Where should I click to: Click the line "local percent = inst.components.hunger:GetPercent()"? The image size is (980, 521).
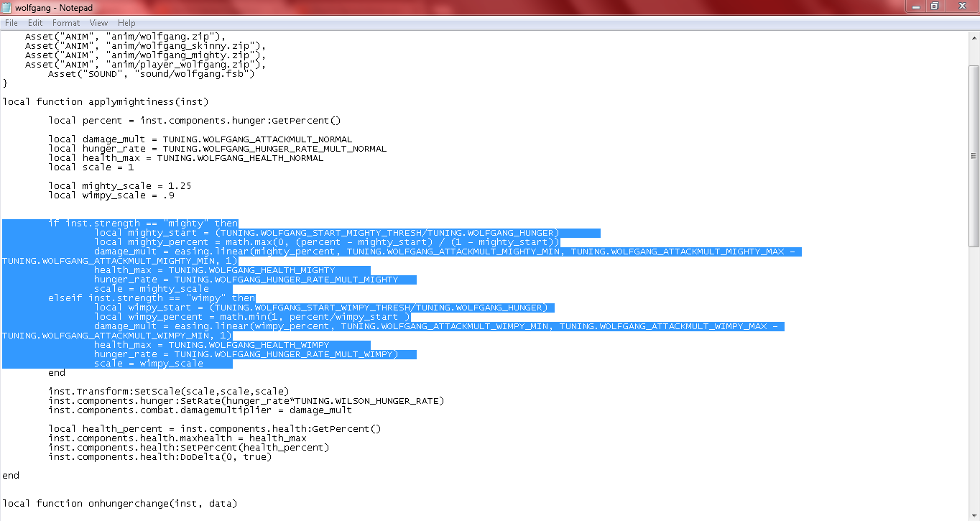[195, 120]
